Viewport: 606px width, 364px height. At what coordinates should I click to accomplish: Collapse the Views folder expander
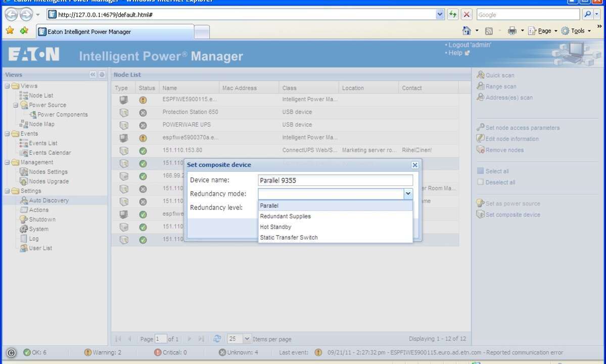tap(7, 86)
